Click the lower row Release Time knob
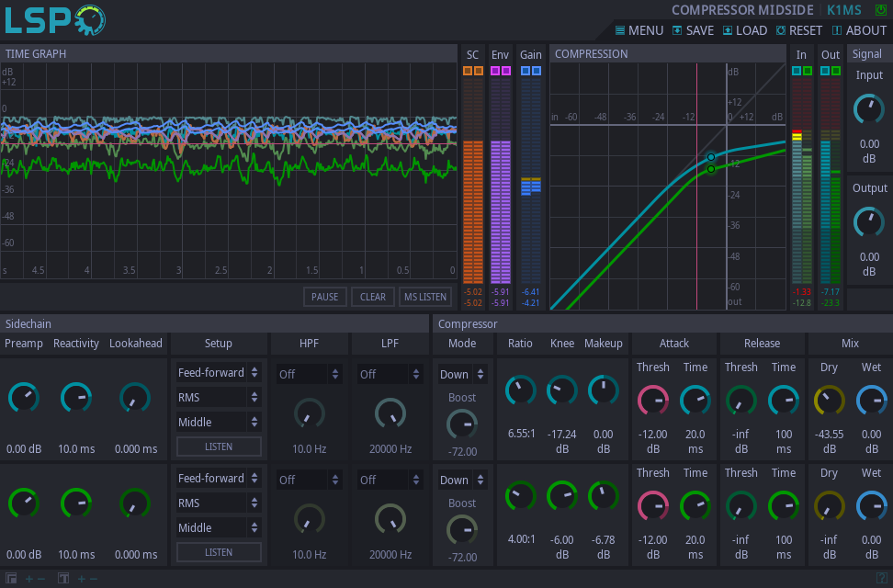This screenshot has height=588, width=893. 784,506
